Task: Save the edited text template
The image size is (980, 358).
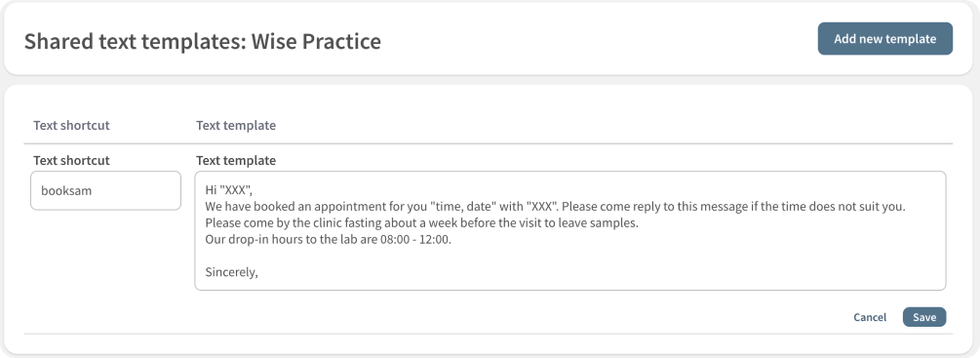Action: [x=924, y=317]
